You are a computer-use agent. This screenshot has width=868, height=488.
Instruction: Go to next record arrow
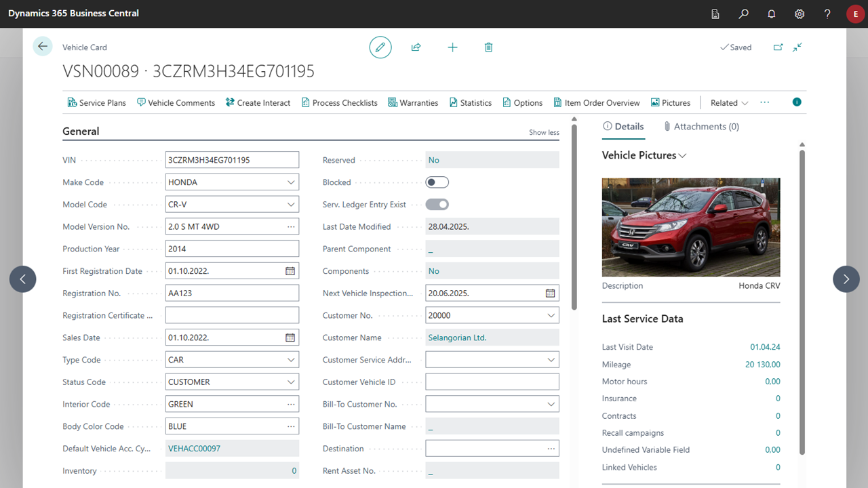click(846, 279)
